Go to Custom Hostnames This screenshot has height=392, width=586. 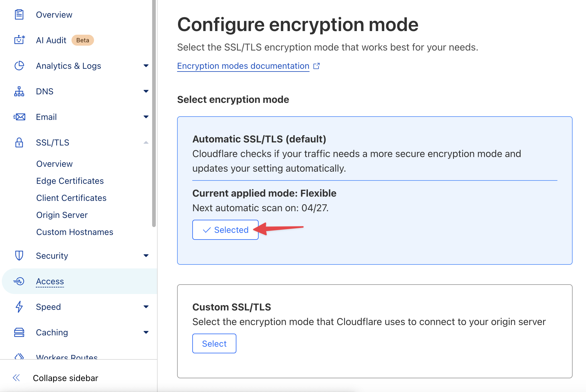[75, 232]
